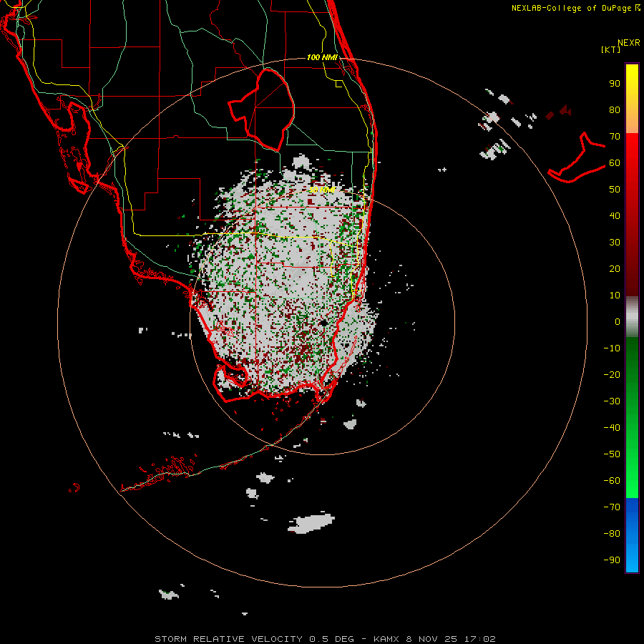The height and width of the screenshot is (644, 644).
Task: Click the 50 value on the velocity scale
Action: pyautogui.click(x=615, y=190)
